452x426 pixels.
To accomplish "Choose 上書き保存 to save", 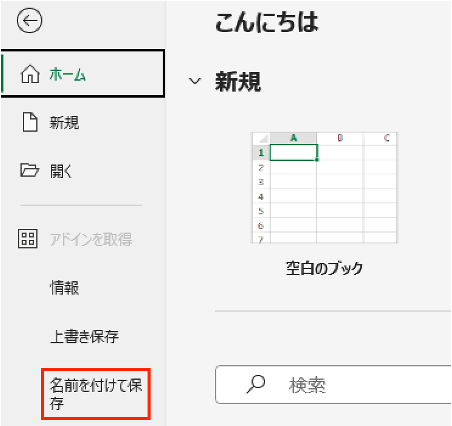I will tap(83, 336).
